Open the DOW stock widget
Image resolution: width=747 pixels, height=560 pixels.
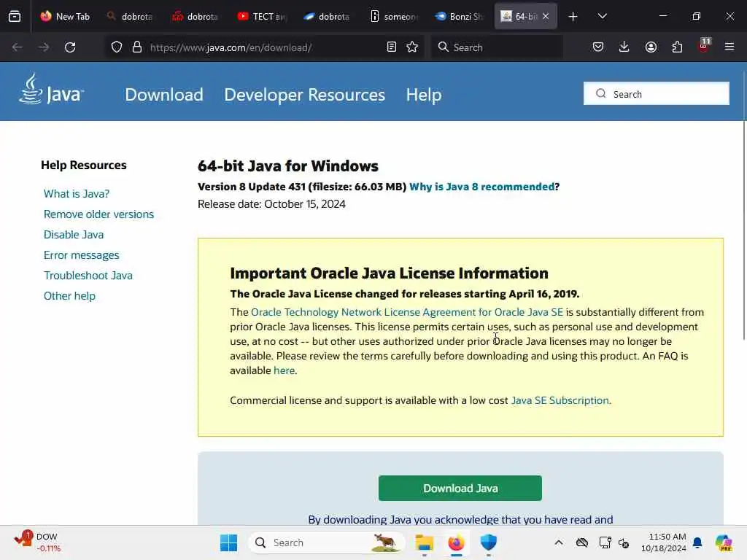pyautogui.click(x=37, y=542)
